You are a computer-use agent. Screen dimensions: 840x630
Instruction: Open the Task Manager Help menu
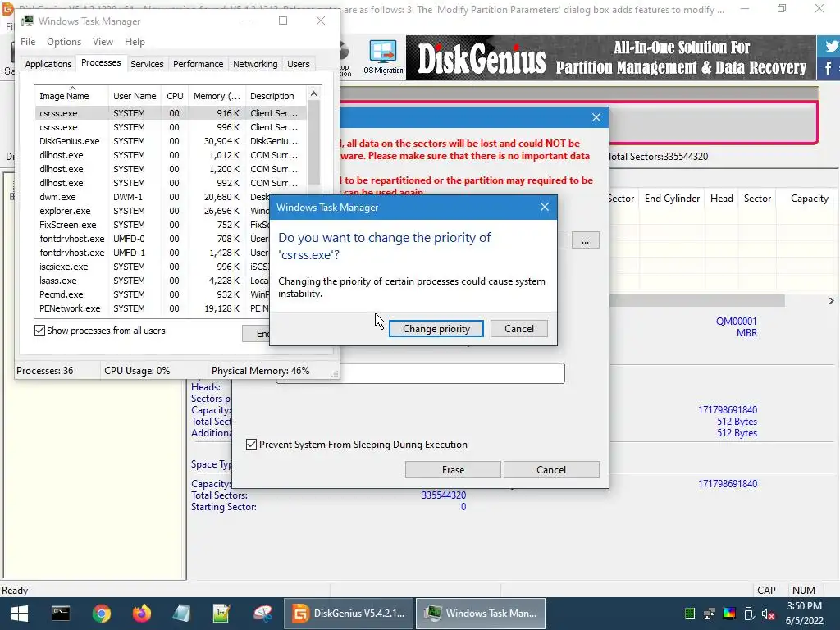click(x=135, y=42)
